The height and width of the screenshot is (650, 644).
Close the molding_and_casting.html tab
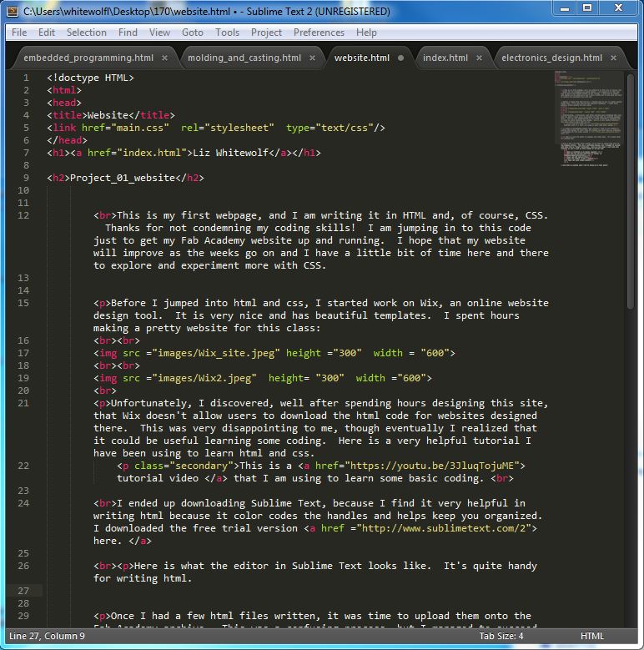(x=312, y=58)
